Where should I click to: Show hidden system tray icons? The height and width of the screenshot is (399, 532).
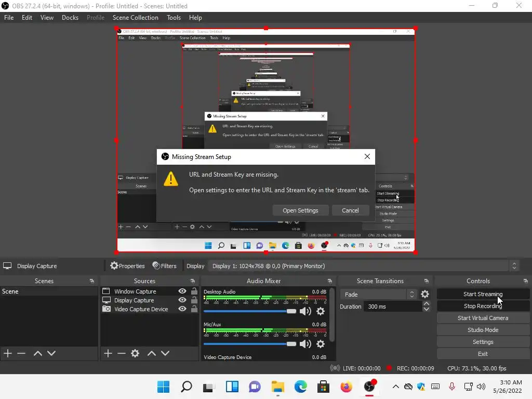coord(395,387)
